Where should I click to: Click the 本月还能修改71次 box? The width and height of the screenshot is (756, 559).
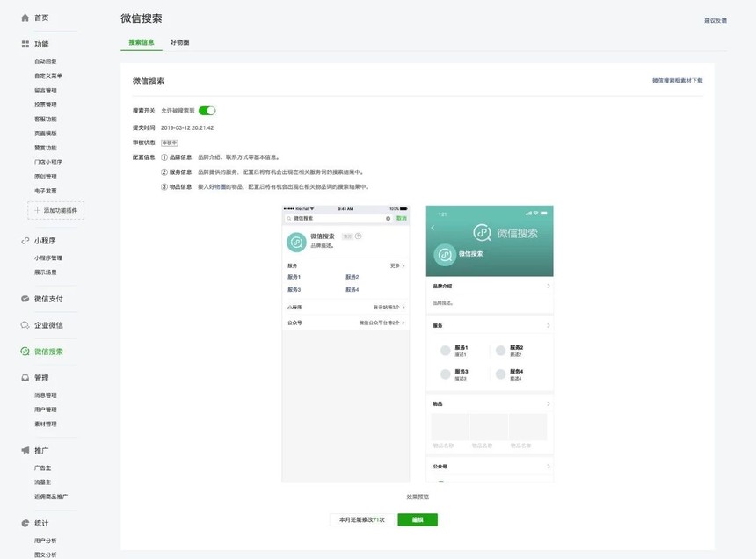click(x=362, y=520)
